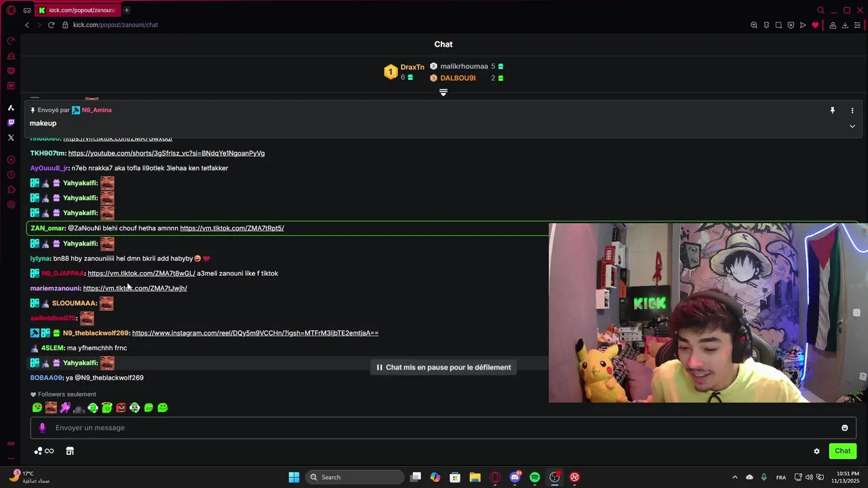Viewport: 868px width, 488px height.
Task: Go back to the previous page
Action: pos(27,25)
